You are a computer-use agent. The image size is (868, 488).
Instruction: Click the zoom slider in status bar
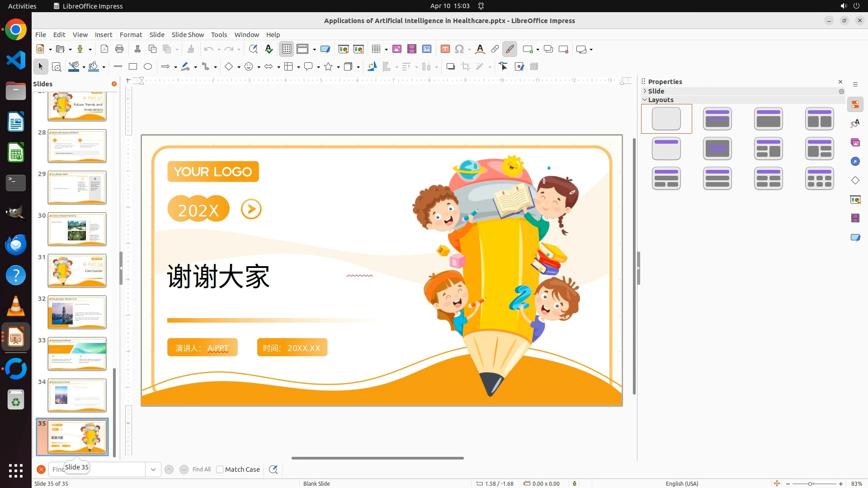click(810, 483)
